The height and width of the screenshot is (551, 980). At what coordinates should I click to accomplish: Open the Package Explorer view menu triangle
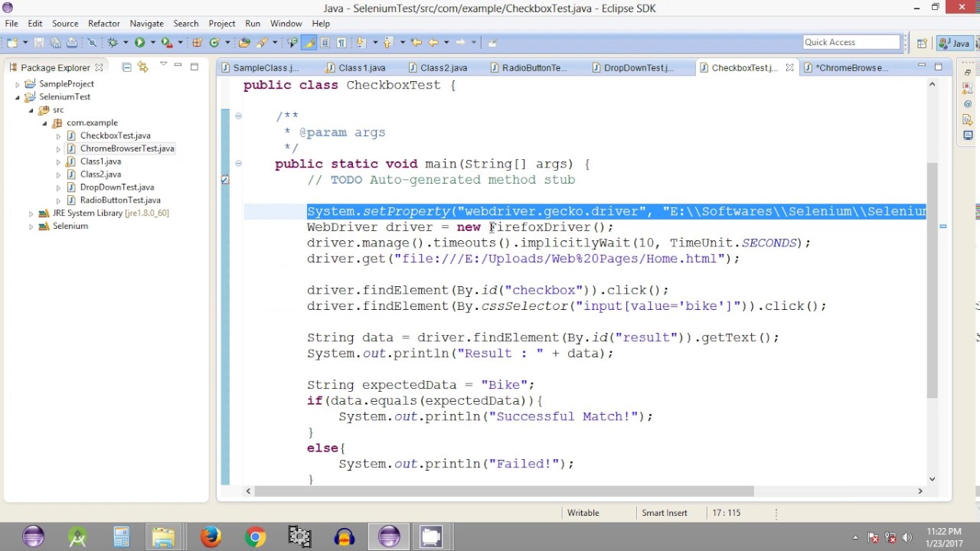click(x=162, y=65)
